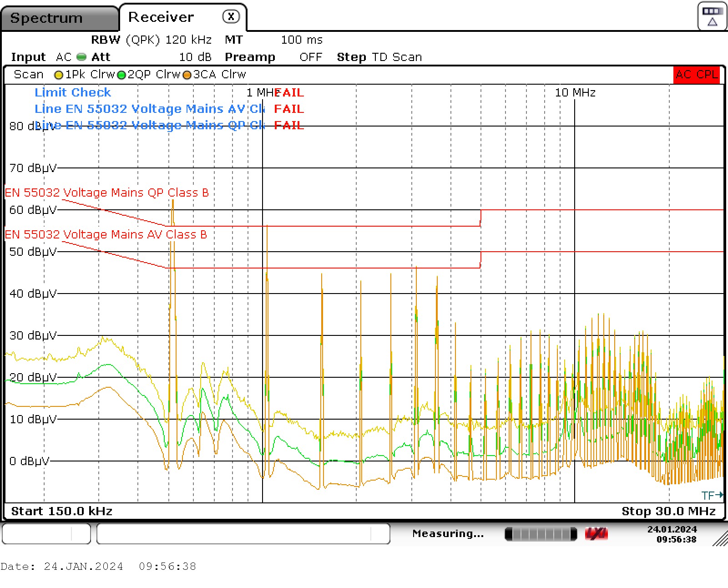The image size is (728, 588).
Task: Open the Step TD Scan setting
Action: (x=379, y=57)
